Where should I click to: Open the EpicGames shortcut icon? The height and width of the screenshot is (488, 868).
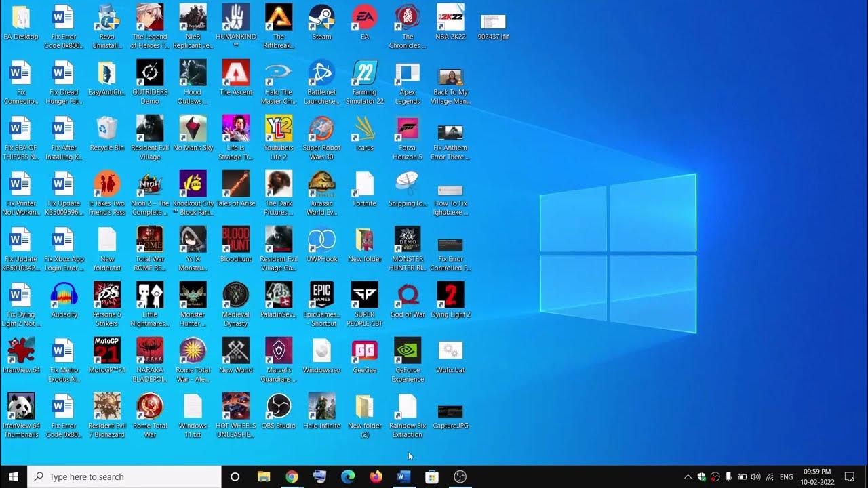point(321,304)
